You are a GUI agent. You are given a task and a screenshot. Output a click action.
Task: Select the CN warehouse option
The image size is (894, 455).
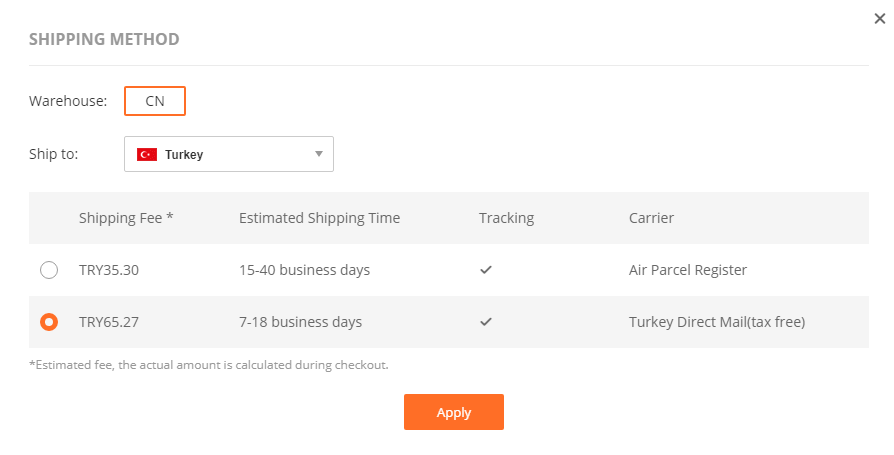(x=155, y=101)
